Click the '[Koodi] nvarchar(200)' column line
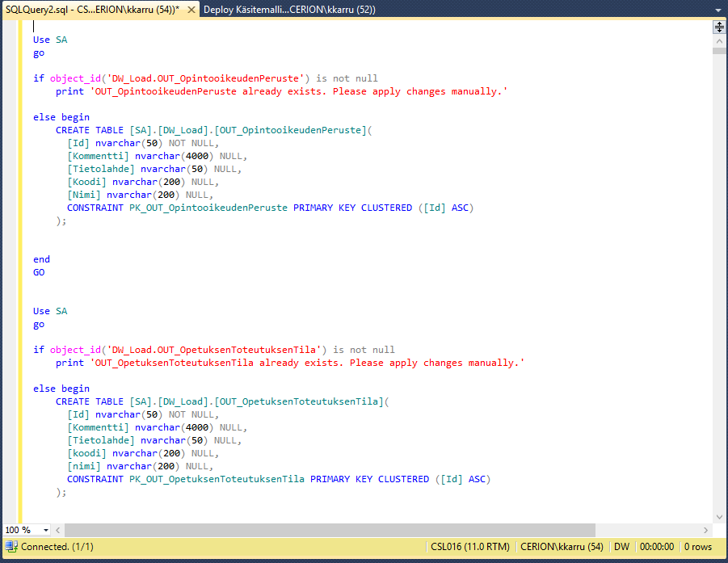Viewport: 728px width, 563px height. tap(143, 182)
